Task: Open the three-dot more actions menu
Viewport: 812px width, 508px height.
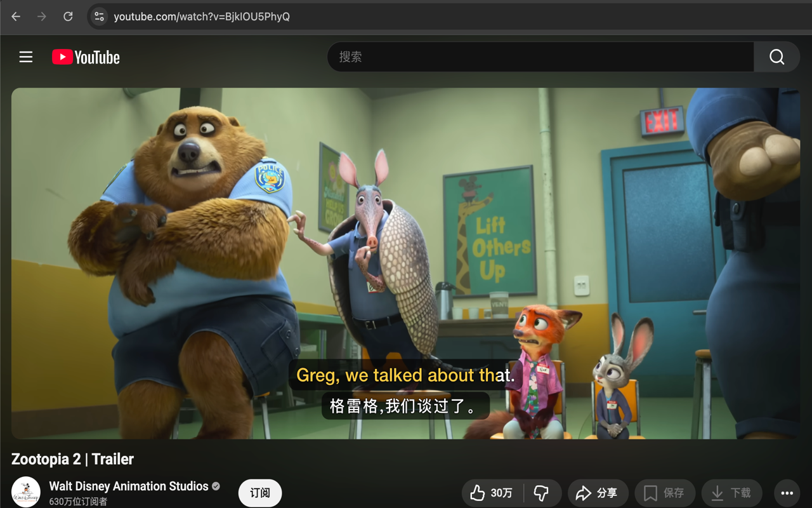Action: point(787,493)
